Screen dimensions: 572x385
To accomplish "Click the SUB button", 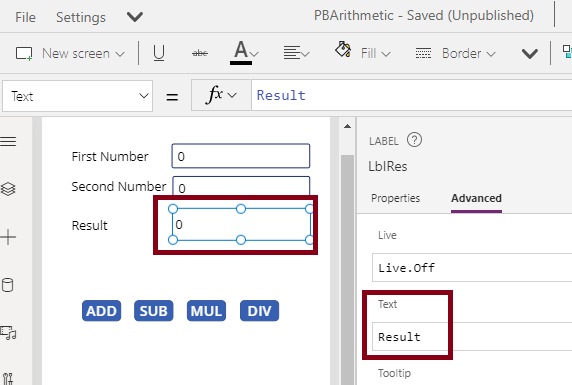I will pos(154,311).
